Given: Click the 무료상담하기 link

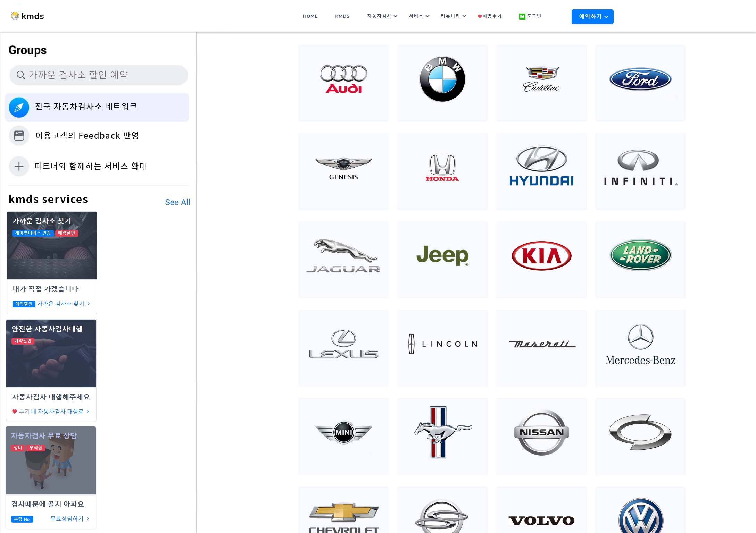Looking at the screenshot, I should click(x=70, y=519).
